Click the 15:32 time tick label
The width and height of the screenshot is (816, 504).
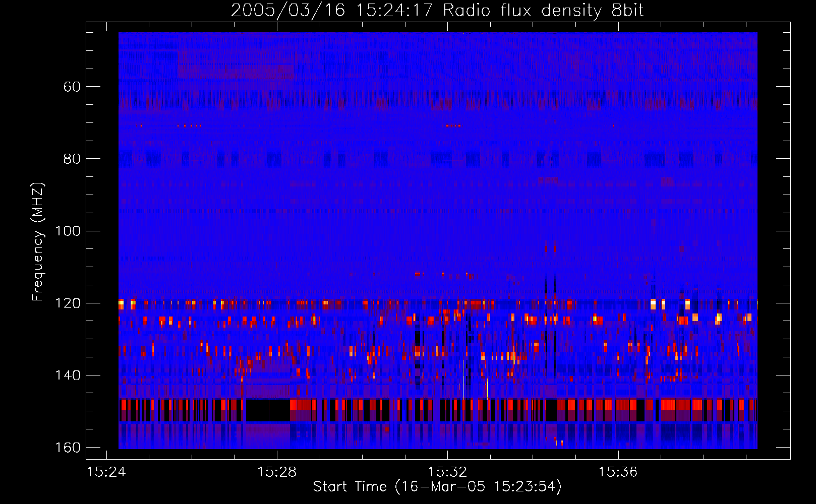(x=447, y=472)
